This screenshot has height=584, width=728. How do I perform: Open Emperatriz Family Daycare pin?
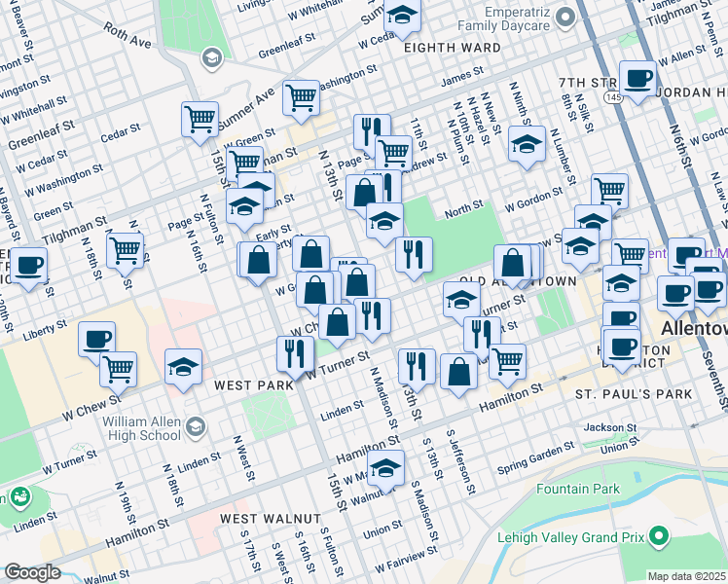(x=565, y=18)
